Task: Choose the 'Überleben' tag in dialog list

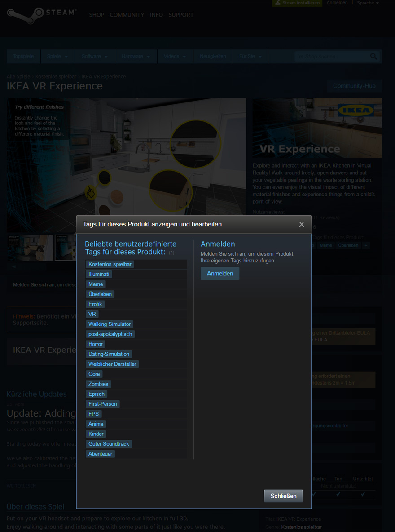Action: [100, 294]
